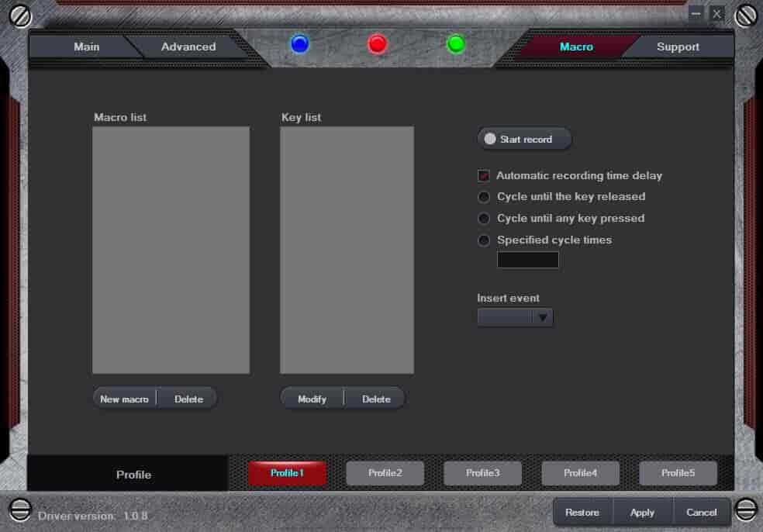This screenshot has height=532, width=763.
Task: Click inside the Macro list box
Action: pyautogui.click(x=171, y=250)
